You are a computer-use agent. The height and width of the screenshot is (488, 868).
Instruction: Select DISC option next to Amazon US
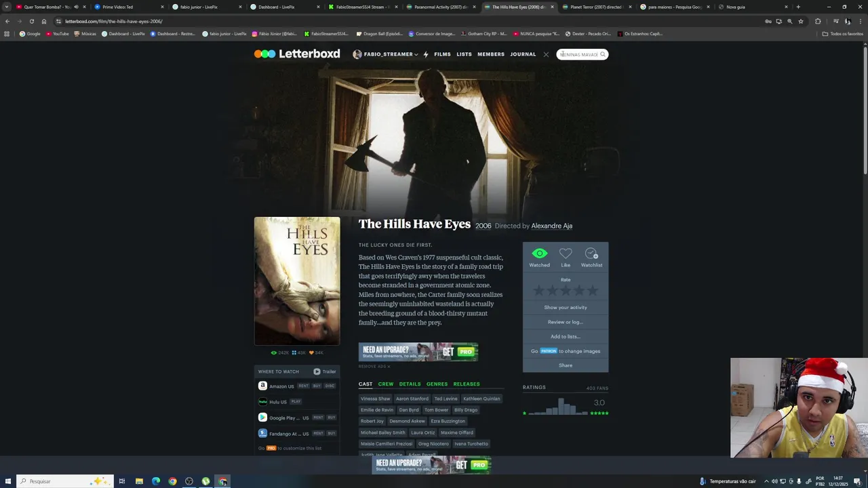point(330,386)
